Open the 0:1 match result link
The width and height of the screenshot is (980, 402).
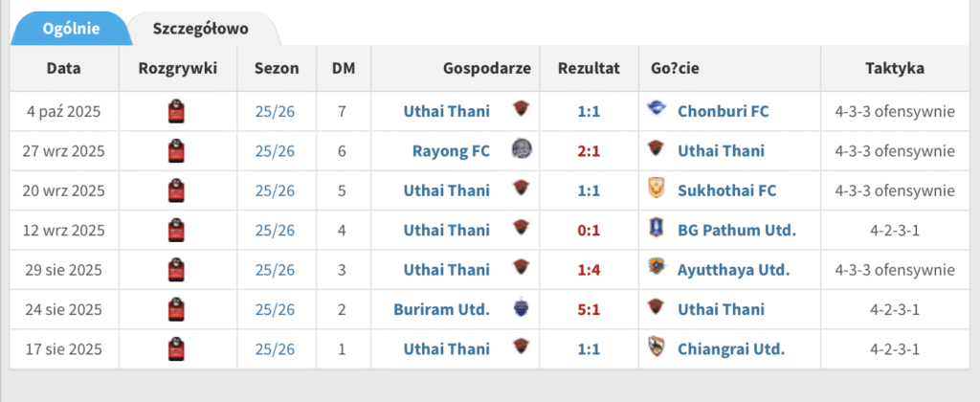589,230
